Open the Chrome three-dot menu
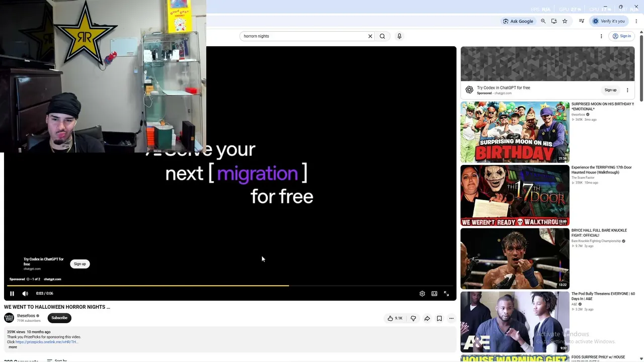Screen dimensions: 644x362 pos(636,21)
